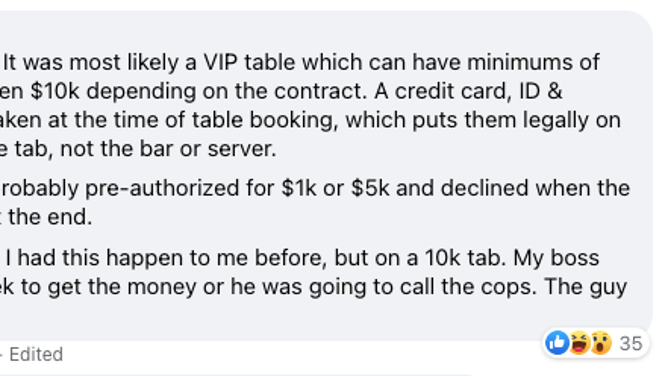The image size is (668, 376).
Task: Click the blue thumbs-up Like reaction icon
Action: [x=557, y=343]
